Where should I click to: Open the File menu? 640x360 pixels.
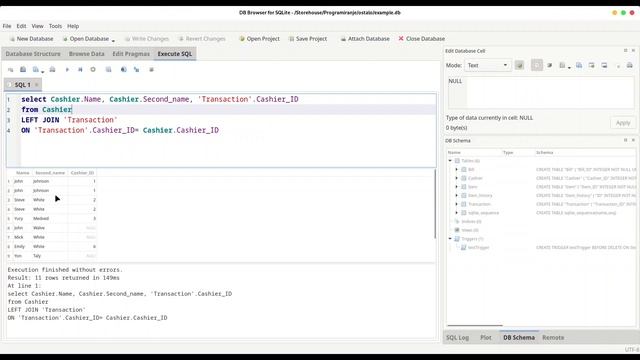click(7, 26)
